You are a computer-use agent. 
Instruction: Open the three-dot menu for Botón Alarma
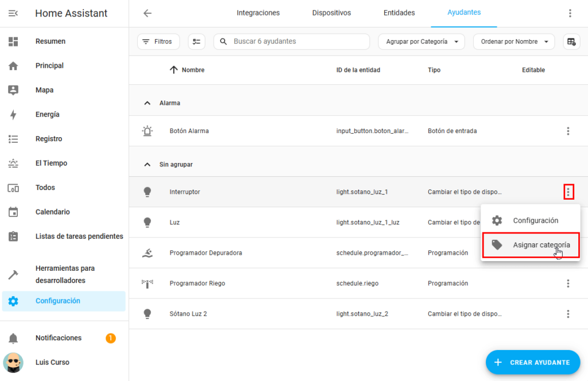pyautogui.click(x=568, y=131)
